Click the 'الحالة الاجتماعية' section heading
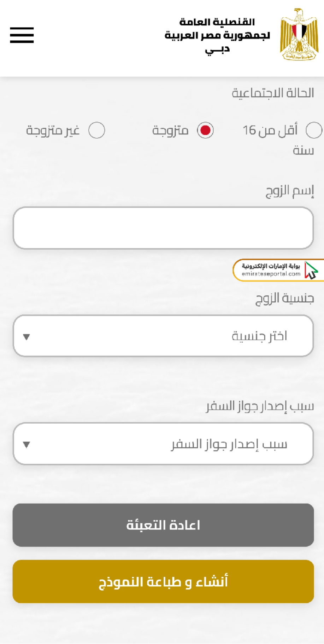 click(x=273, y=93)
